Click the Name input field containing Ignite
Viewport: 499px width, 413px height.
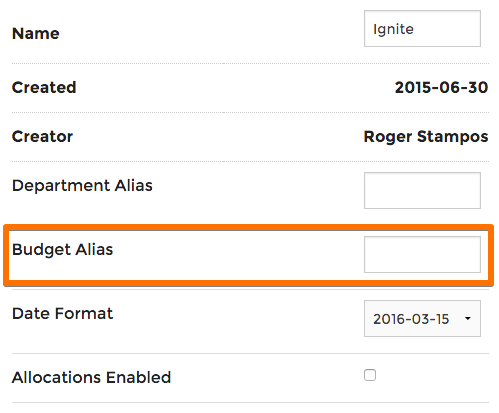point(422,29)
